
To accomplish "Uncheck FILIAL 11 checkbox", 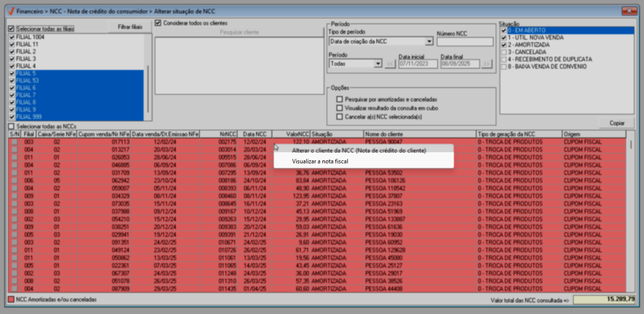I will pyautogui.click(x=12, y=44).
